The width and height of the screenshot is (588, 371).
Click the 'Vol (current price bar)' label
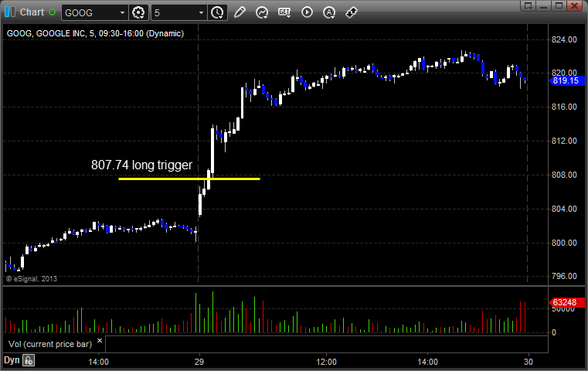point(50,345)
